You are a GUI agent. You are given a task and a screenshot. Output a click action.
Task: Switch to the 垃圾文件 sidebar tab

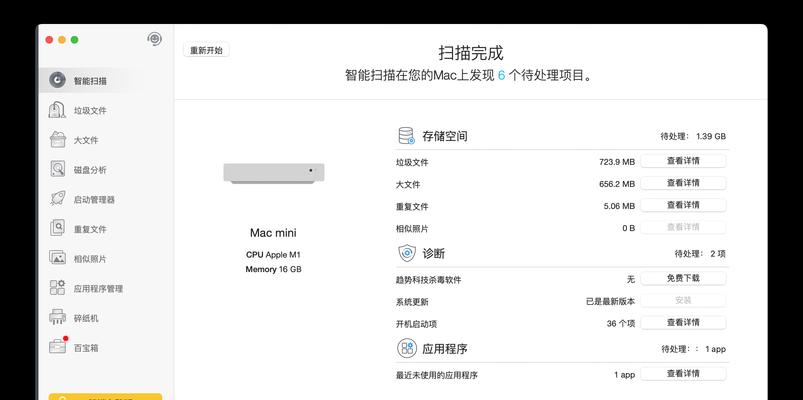[105, 110]
